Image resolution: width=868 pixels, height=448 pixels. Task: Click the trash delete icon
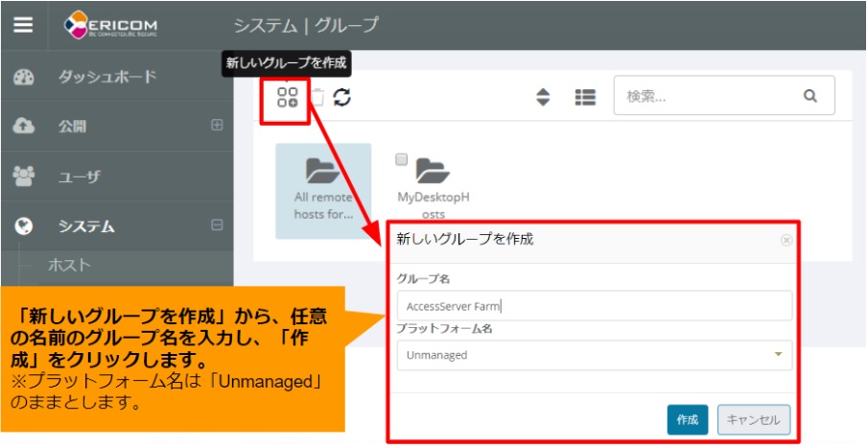tap(317, 97)
